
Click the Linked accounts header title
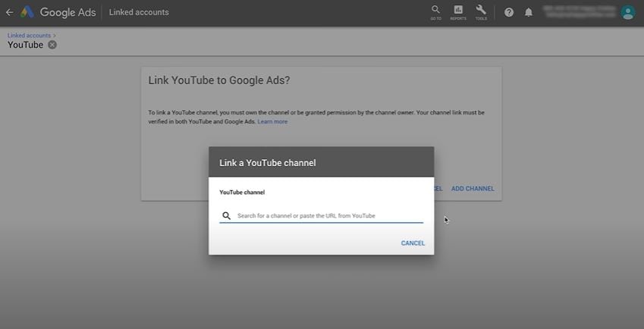(x=139, y=12)
